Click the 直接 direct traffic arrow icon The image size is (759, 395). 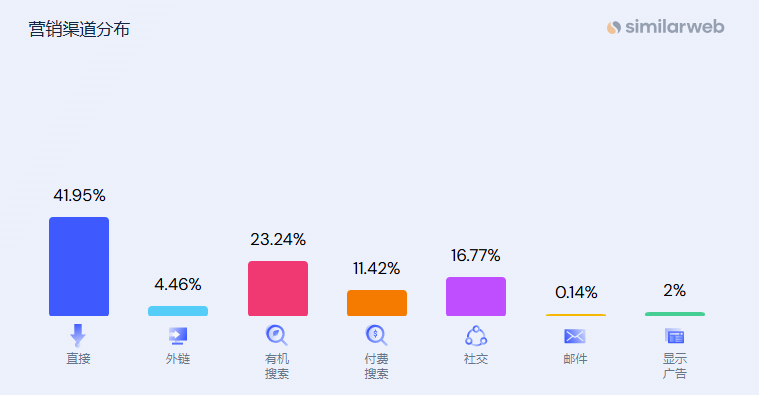coord(78,335)
